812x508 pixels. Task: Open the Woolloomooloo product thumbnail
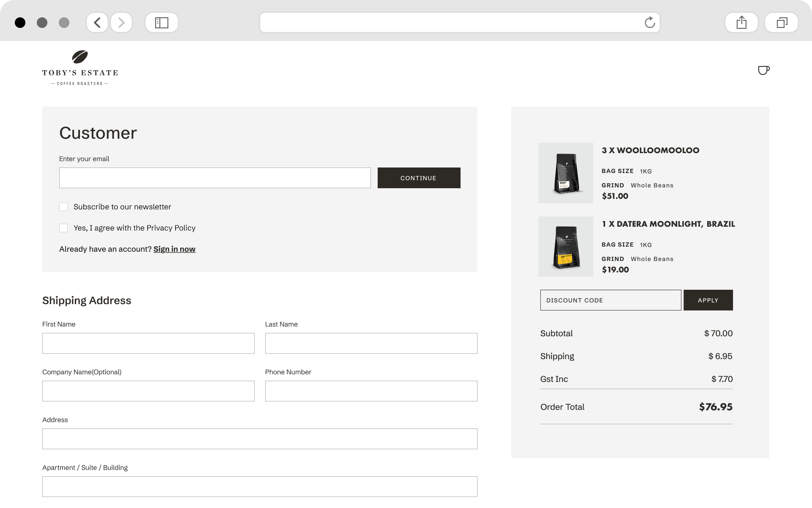tap(565, 173)
